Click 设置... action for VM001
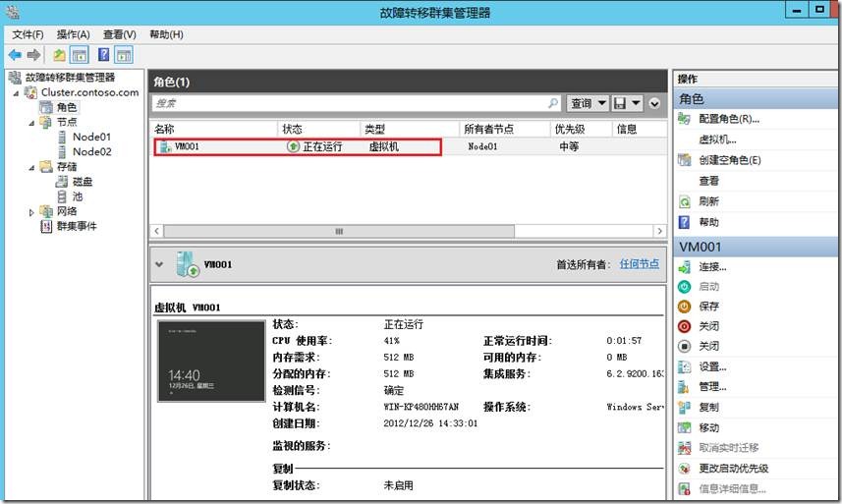842x504 pixels. point(712,367)
